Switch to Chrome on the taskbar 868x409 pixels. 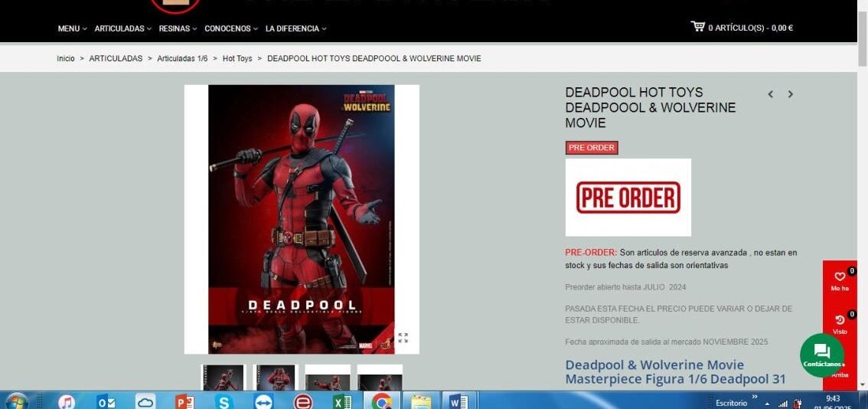381,401
